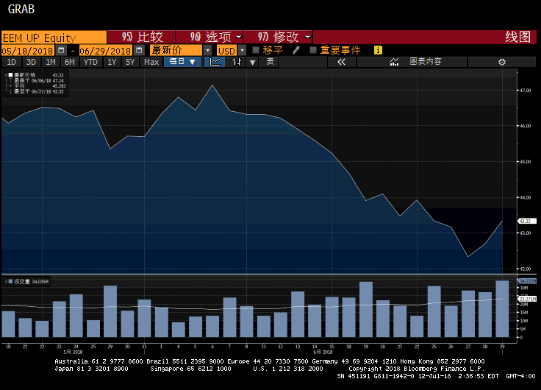
Task: Open chart settings gear icon
Action: [x=502, y=62]
